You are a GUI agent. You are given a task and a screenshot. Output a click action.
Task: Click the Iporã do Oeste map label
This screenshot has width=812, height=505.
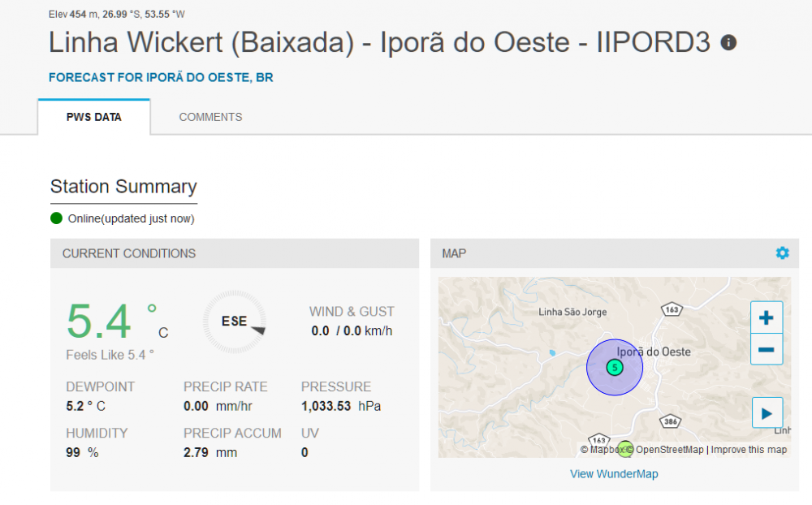(654, 352)
